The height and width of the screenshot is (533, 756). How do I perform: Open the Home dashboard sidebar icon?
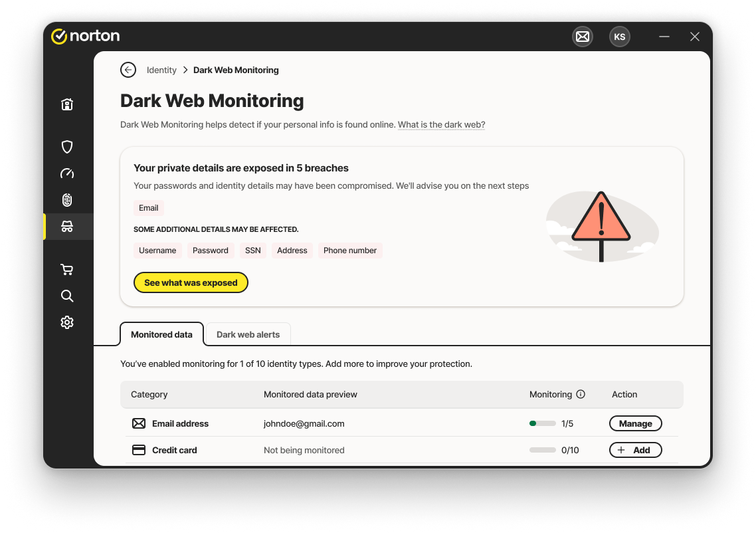coord(67,104)
